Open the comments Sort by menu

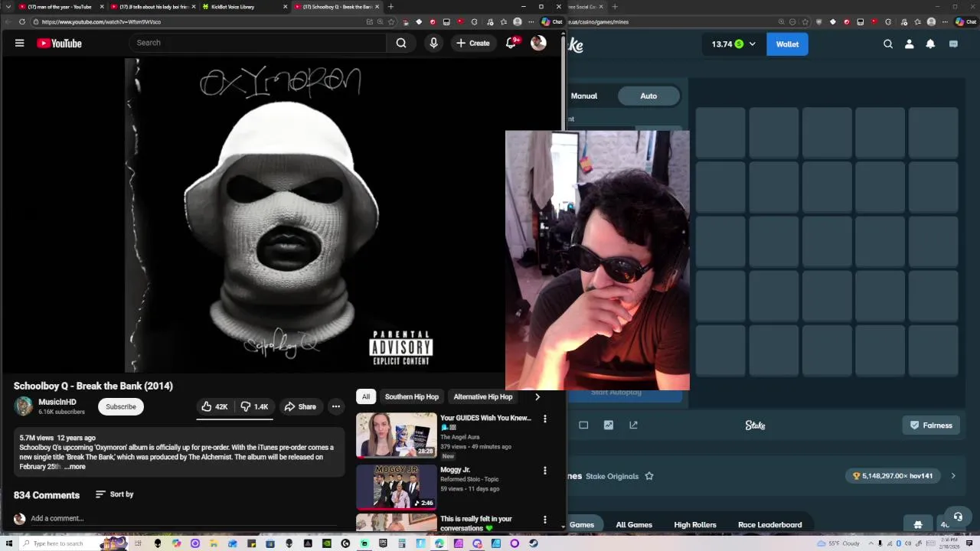coord(114,494)
